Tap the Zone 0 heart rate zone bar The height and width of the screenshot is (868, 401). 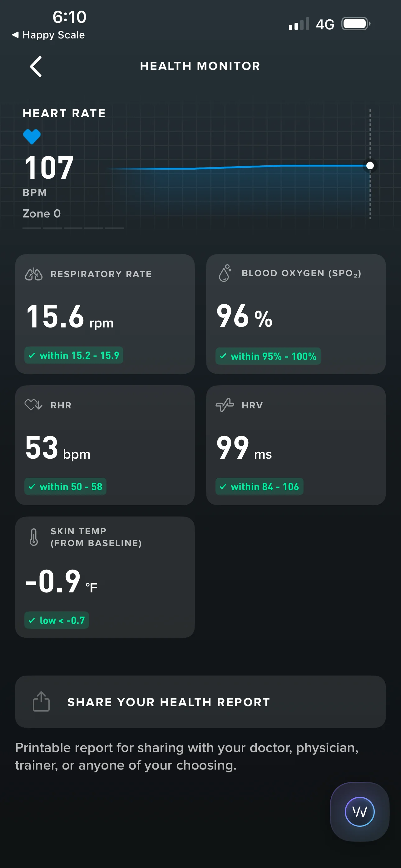pyautogui.click(x=73, y=228)
